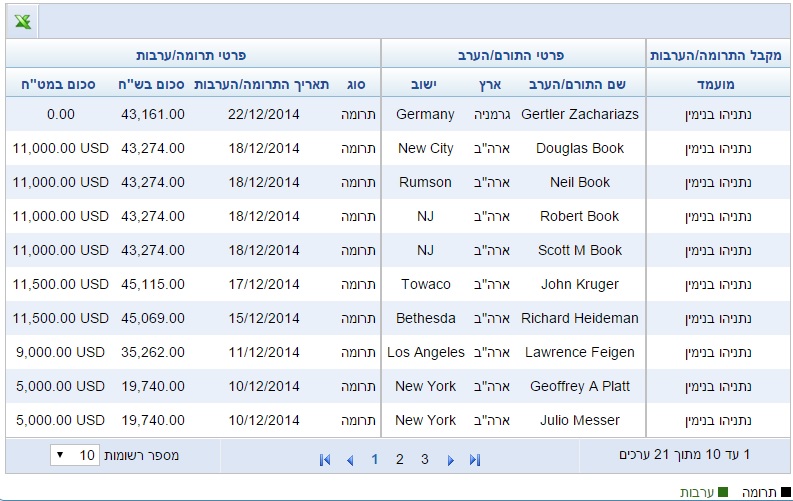The height and width of the screenshot is (501, 793).
Task: Sort by the סוג column header
Action: coord(356,84)
